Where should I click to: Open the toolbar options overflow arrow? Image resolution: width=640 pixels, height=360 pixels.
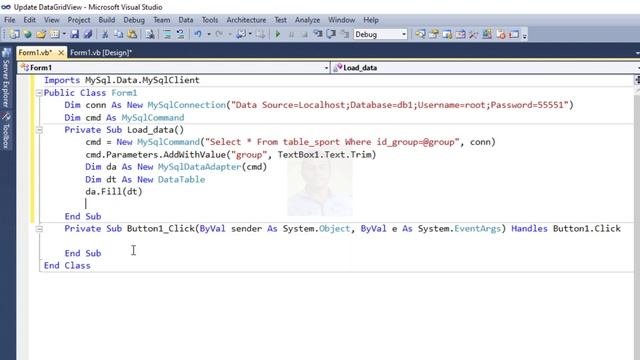tap(524, 35)
